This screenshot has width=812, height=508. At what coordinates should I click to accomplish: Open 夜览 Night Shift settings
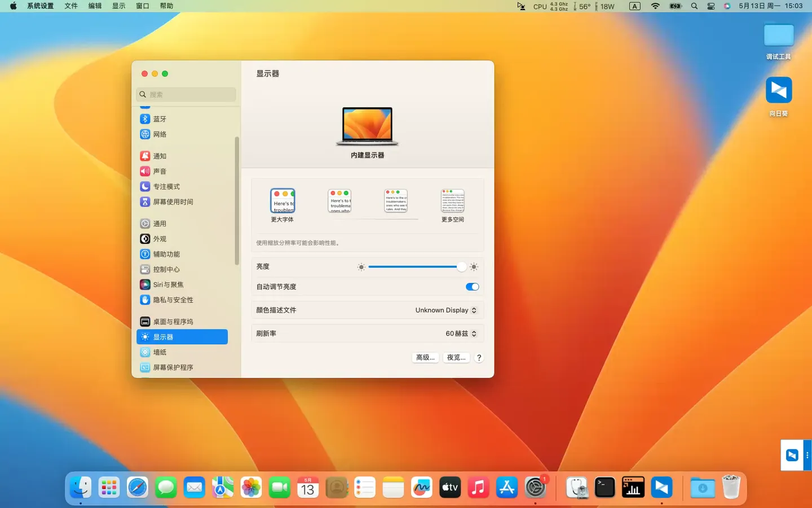click(x=456, y=357)
